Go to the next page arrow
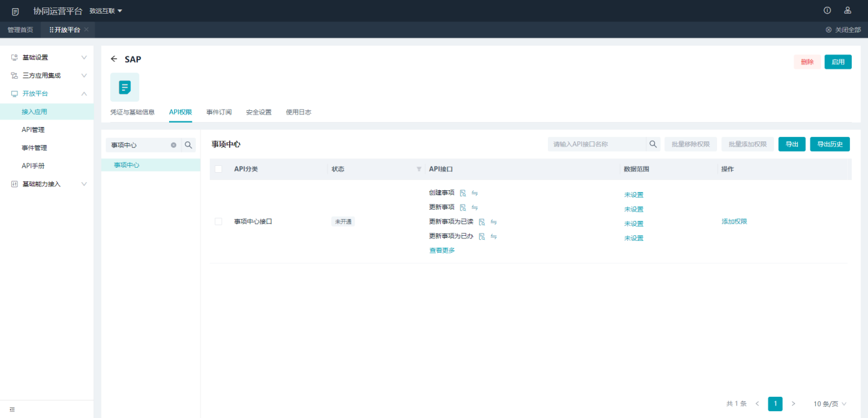The height and width of the screenshot is (418, 868). pos(793,404)
